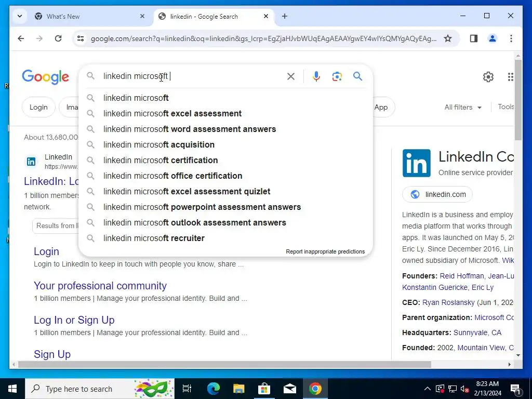Click LinkedIn favicon beside the first result
Image resolution: width=532 pixels, height=399 pixels.
coord(31,162)
